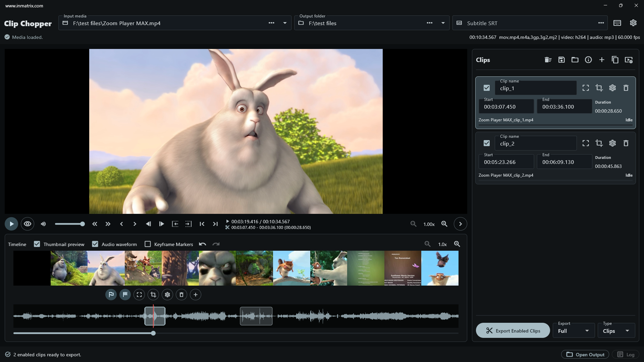644x362 pixels.
Task: Delete selected clip from timeline toolbar
Action: click(181, 295)
